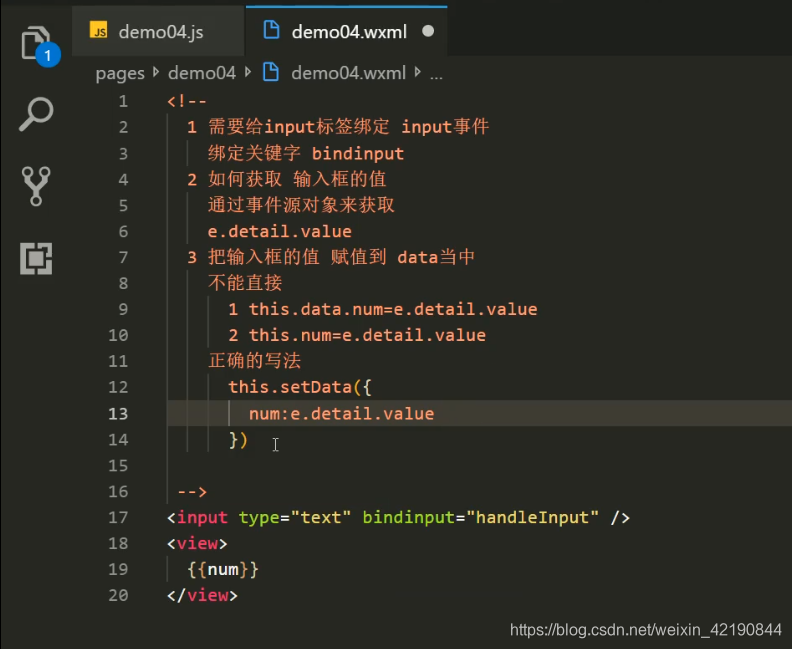Click the opening '<view>' tag on line 18
Image resolution: width=792 pixels, height=649 pixels.
tap(197, 544)
